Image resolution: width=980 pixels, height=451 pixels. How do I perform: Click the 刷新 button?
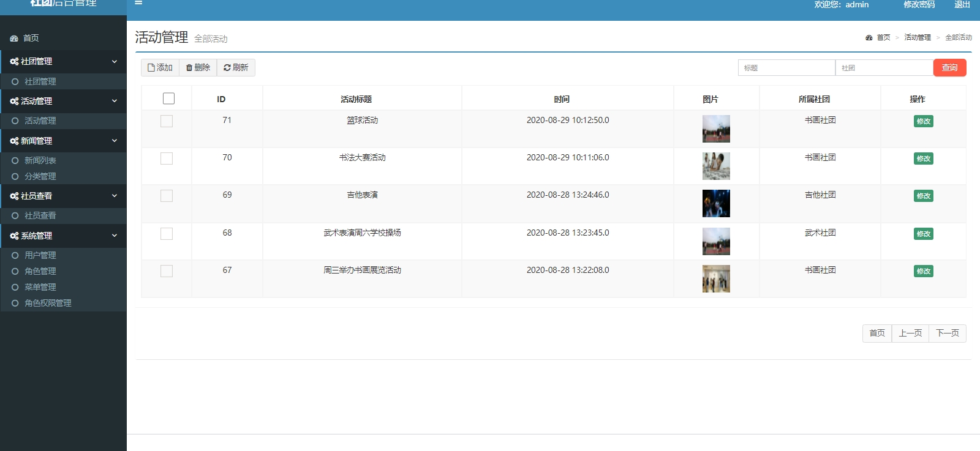[x=236, y=67]
